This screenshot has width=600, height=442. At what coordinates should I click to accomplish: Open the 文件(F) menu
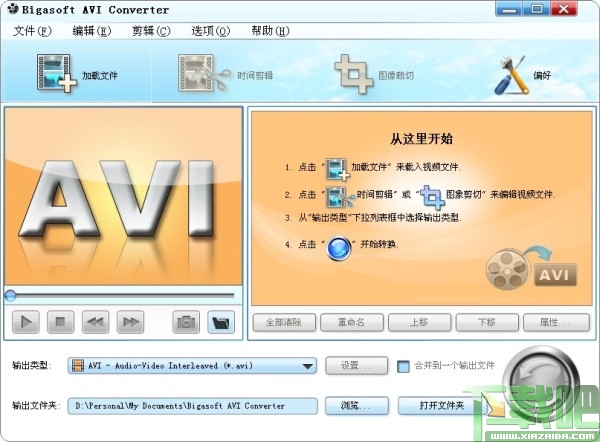coord(32,31)
